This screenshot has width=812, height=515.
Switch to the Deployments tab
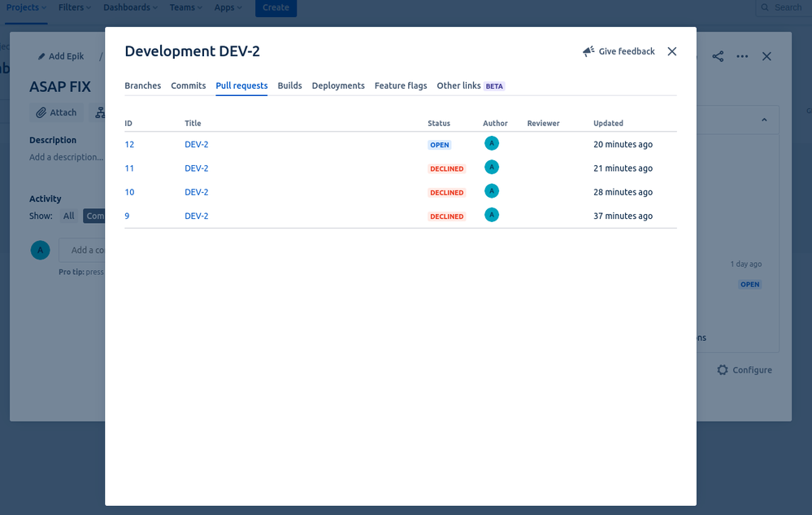coord(338,85)
